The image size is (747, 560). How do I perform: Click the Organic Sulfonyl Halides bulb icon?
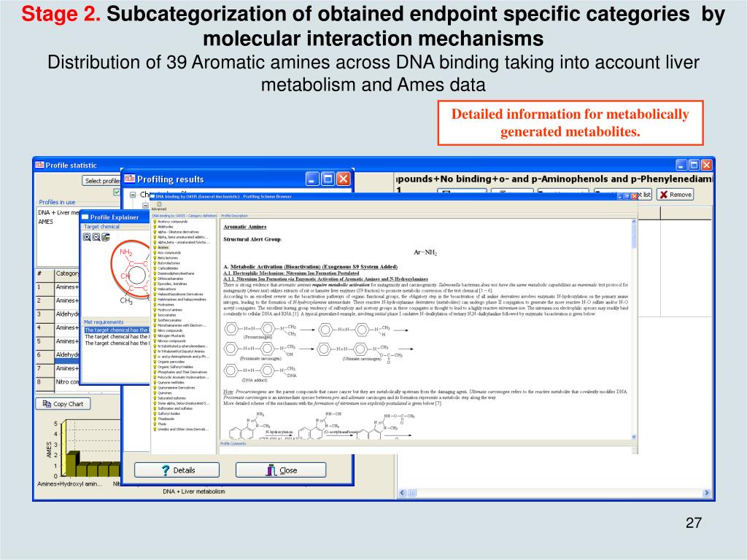click(155, 367)
